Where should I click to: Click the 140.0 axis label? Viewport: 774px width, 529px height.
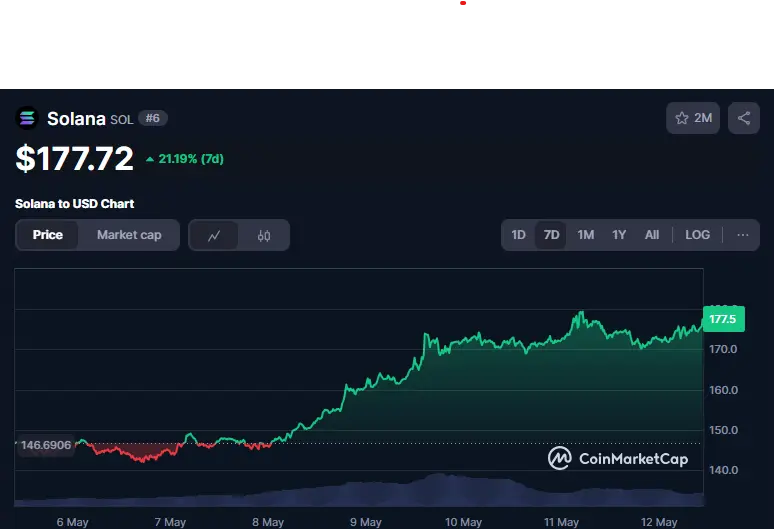[723, 470]
